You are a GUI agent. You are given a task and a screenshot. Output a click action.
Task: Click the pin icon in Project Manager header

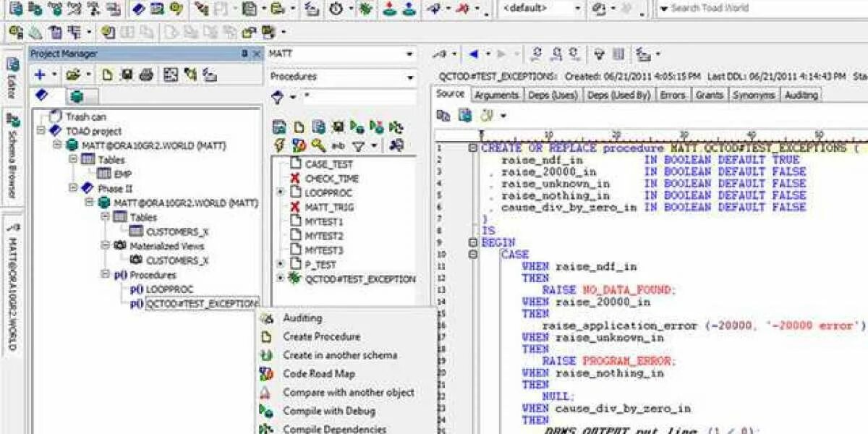pyautogui.click(x=244, y=54)
